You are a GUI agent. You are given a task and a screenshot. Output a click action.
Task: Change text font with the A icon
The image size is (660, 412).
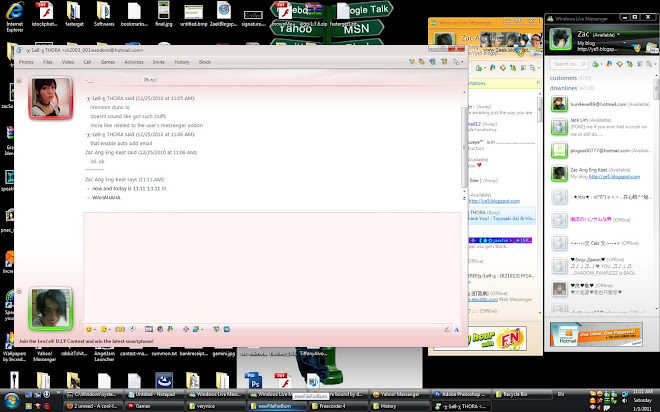[456, 330]
